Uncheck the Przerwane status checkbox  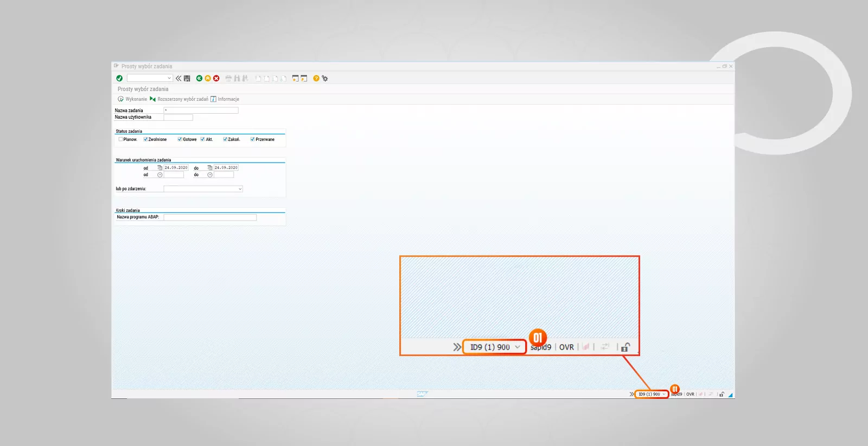pos(252,139)
